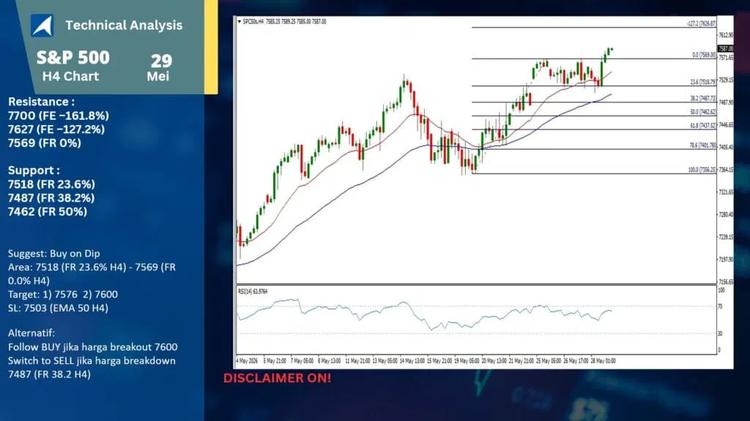Click the '21 May 21:00' time label
This screenshot has width=750, height=421.
[521, 361]
